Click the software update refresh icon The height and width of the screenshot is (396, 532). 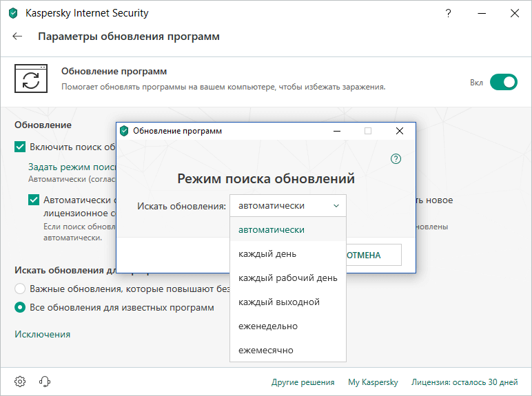pos(31,77)
